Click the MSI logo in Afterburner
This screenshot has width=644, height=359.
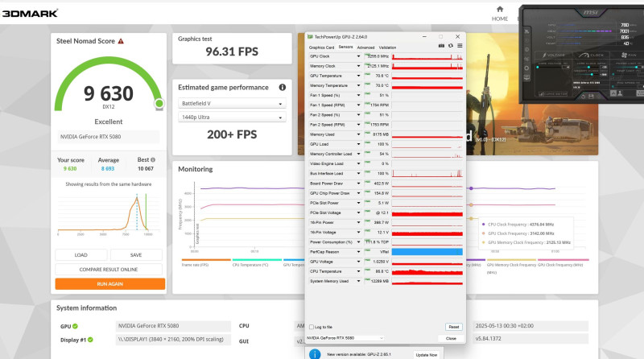coord(592,13)
